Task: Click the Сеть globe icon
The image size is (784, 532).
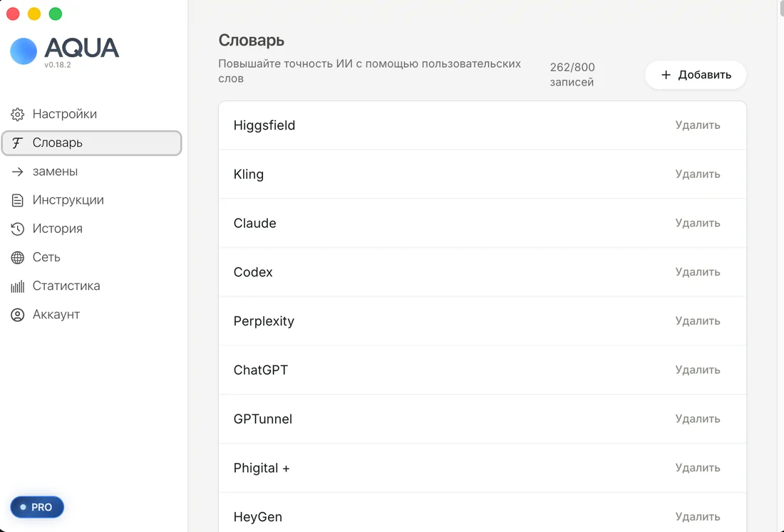Action: (18, 258)
